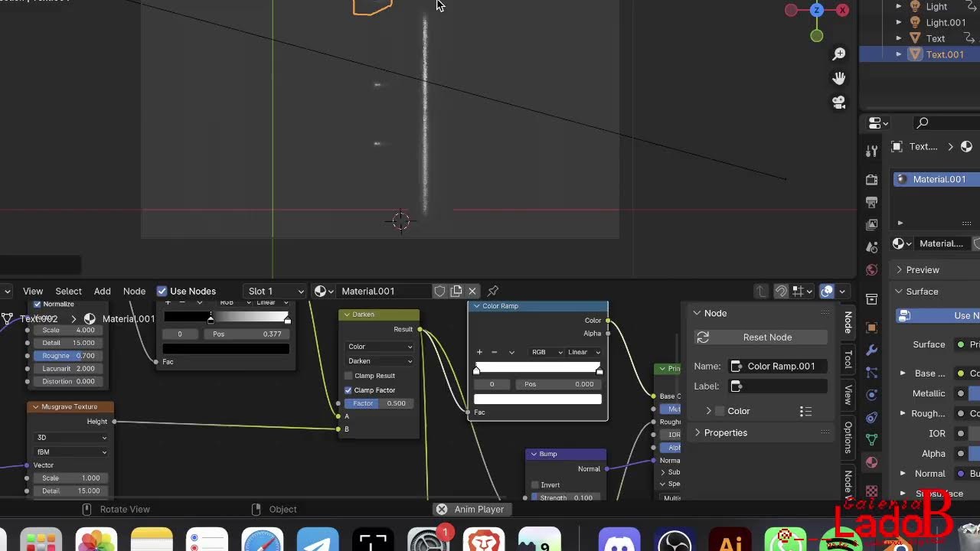This screenshot has height=551, width=980.
Task: Enable Clamp Result on Darken node
Action: click(348, 376)
